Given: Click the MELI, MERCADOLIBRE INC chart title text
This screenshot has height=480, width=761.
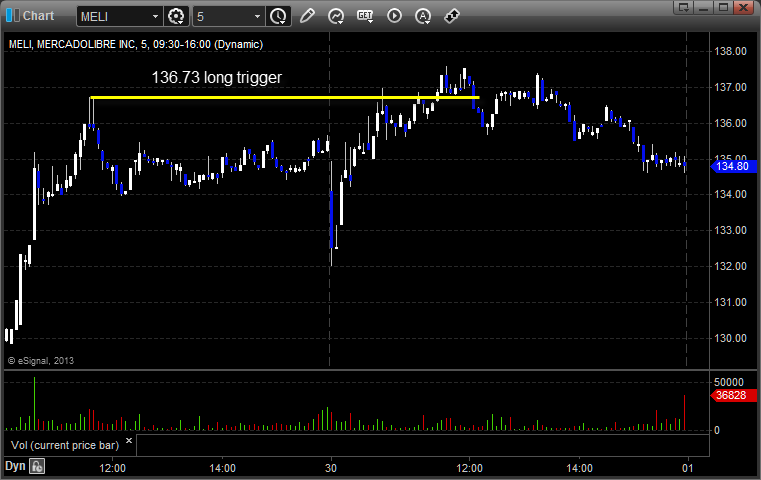Looking at the screenshot, I should click(136, 44).
